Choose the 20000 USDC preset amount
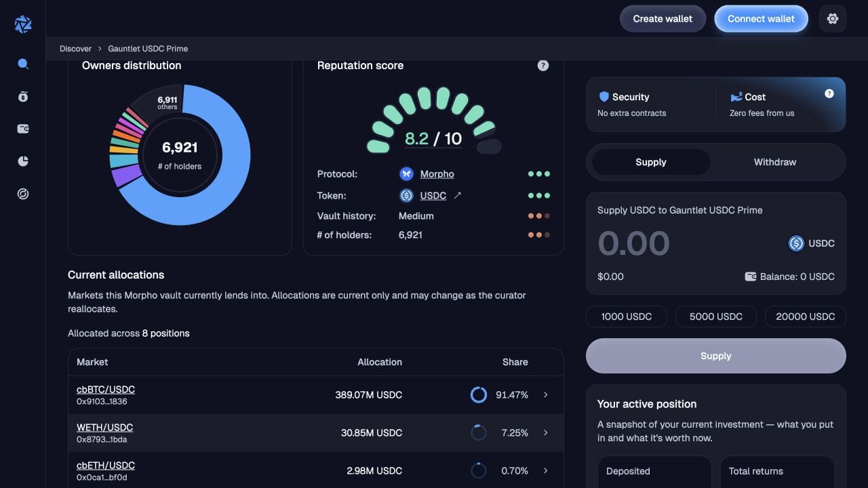The height and width of the screenshot is (488, 868). [x=806, y=317]
